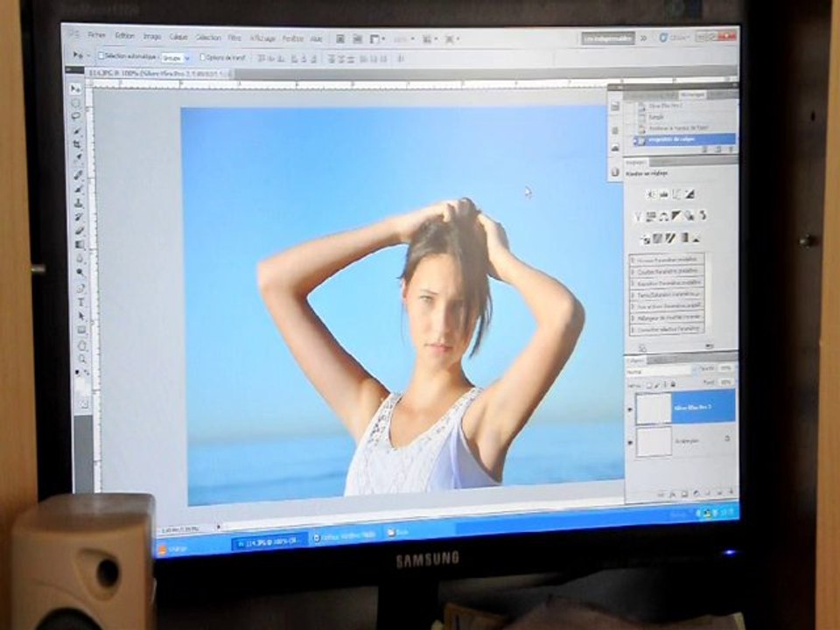
Task: Select the Rectangle shape tool
Action: [x=82, y=330]
